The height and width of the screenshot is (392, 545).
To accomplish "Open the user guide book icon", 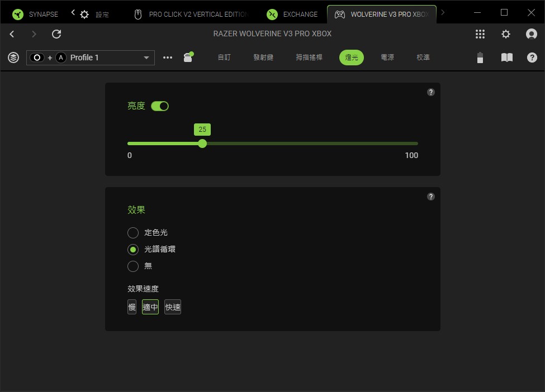I will (507, 58).
